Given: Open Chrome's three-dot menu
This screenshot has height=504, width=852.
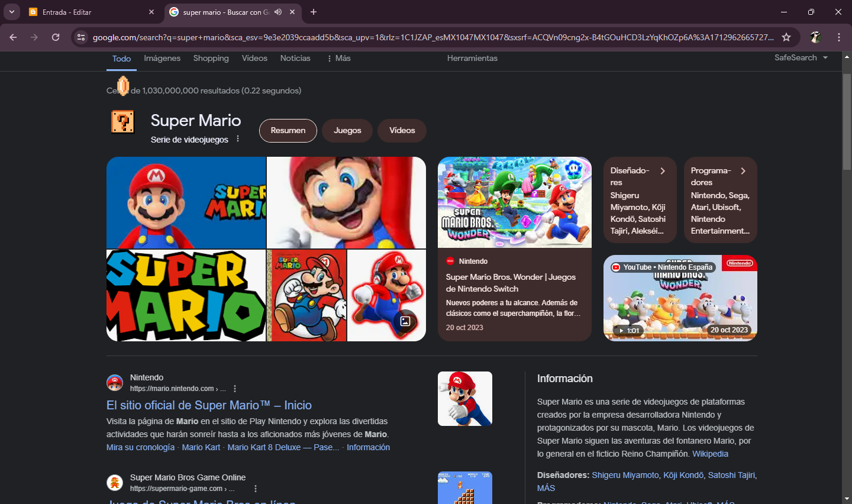Looking at the screenshot, I should [x=839, y=37].
